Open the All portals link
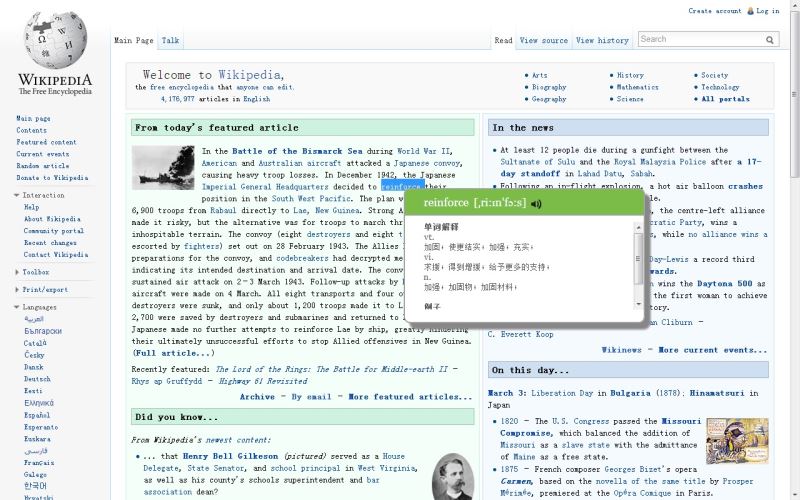 [x=725, y=99]
